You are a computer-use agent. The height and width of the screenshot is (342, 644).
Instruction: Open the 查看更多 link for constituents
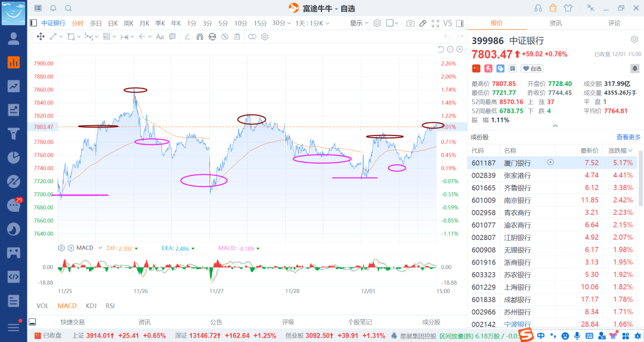pos(628,137)
